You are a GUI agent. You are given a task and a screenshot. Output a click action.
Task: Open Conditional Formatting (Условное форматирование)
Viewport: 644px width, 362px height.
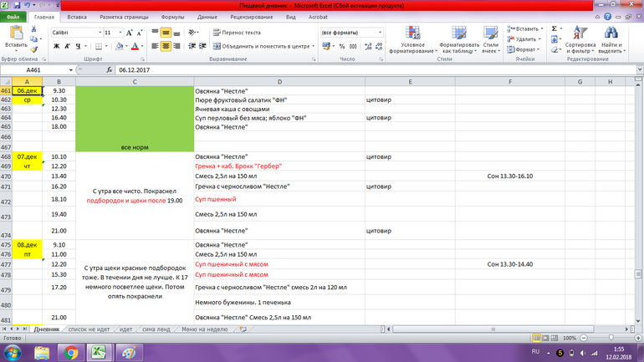pos(412,42)
